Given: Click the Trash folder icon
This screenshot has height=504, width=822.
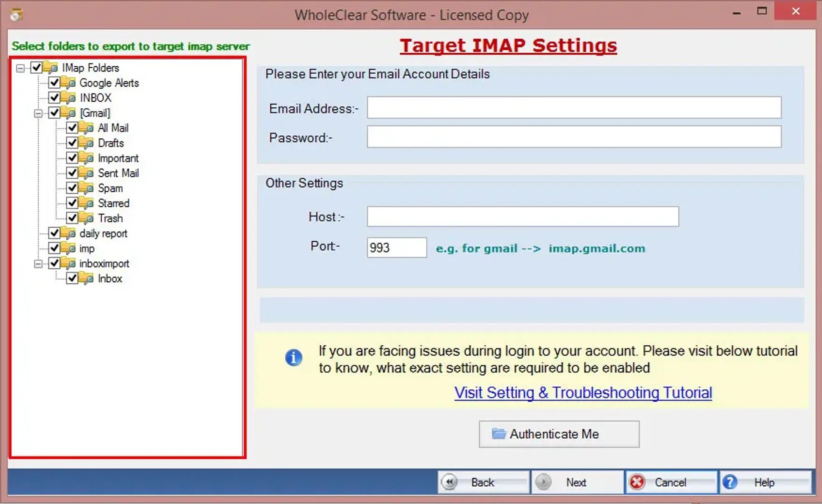Looking at the screenshot, I should (86, 218).
